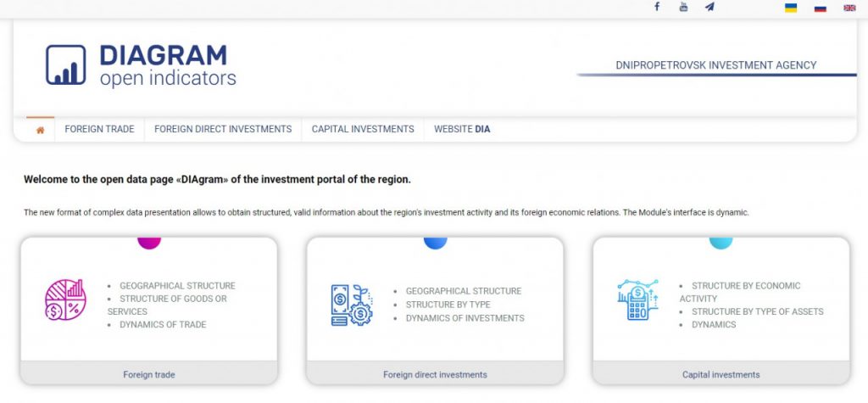Open the Capital investments card footer

coord(721,374)
